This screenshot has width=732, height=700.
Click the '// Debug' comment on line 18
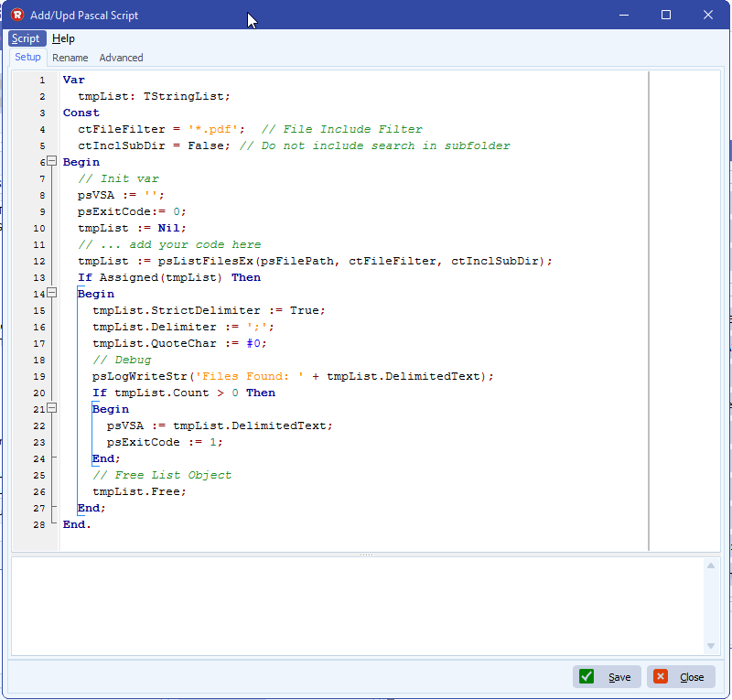(x=122, y=360)
